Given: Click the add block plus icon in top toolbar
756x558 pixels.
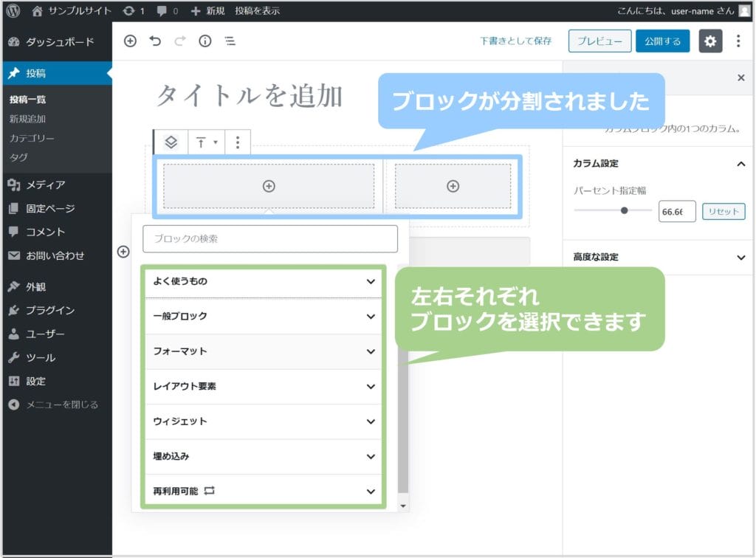Looking at the screenshot, I should [130, 41].
